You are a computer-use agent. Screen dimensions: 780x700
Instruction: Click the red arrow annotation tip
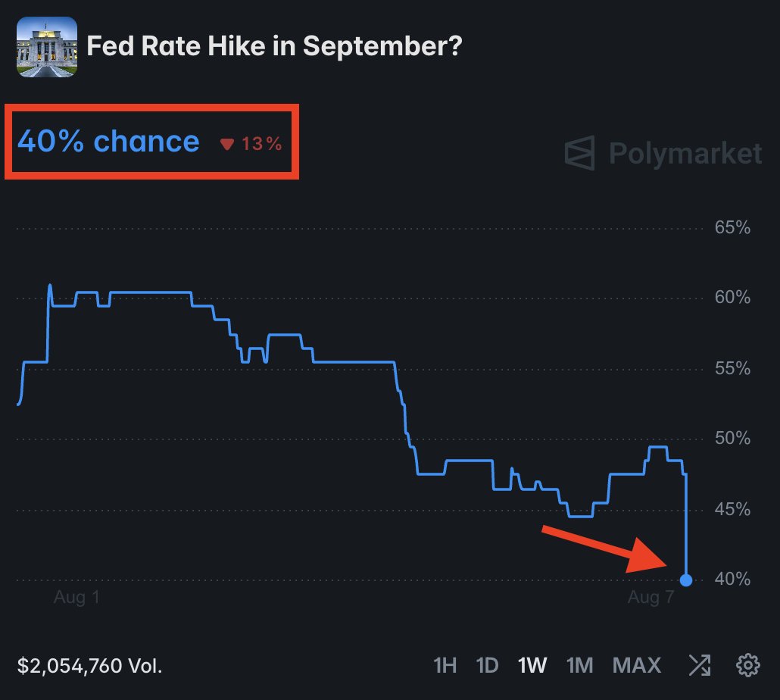(664, 564)
